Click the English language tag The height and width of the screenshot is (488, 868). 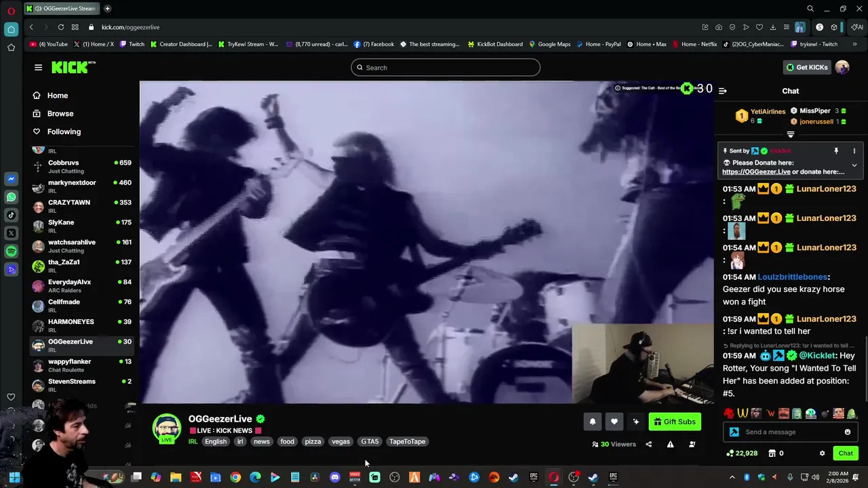click(x=216, y=442)
